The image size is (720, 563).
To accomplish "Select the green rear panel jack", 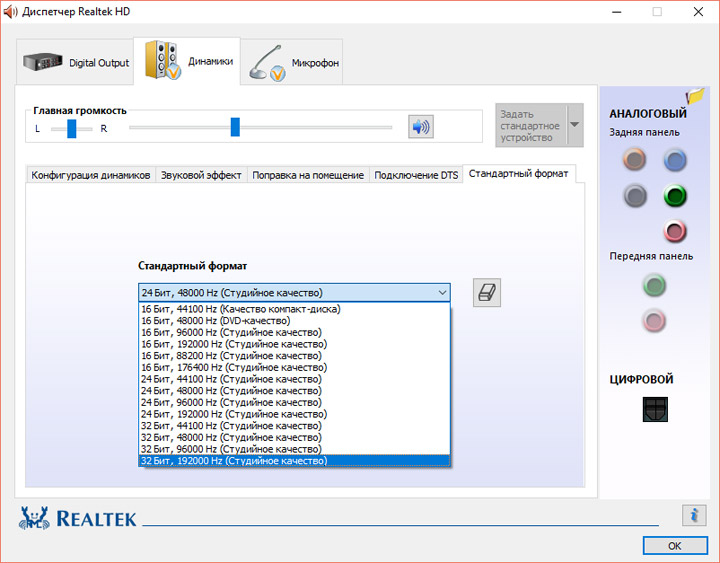I will (x=675, y=196).
